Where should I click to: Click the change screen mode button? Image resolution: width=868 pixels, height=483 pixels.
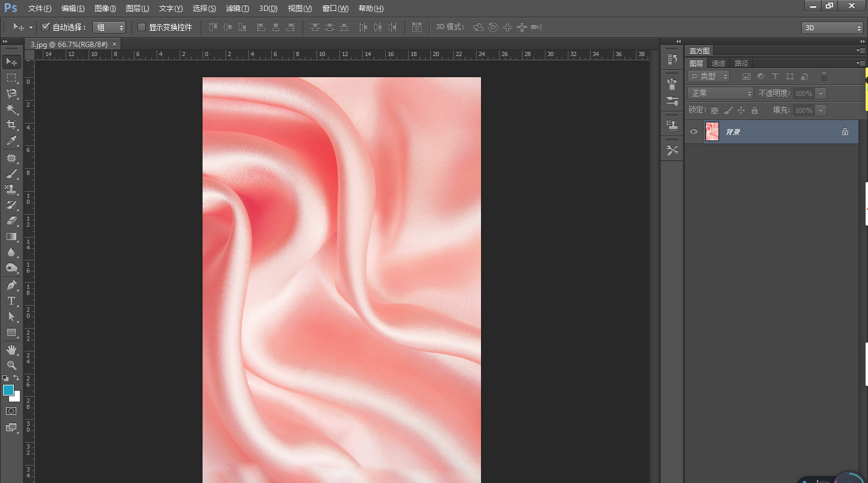(11, 428)
